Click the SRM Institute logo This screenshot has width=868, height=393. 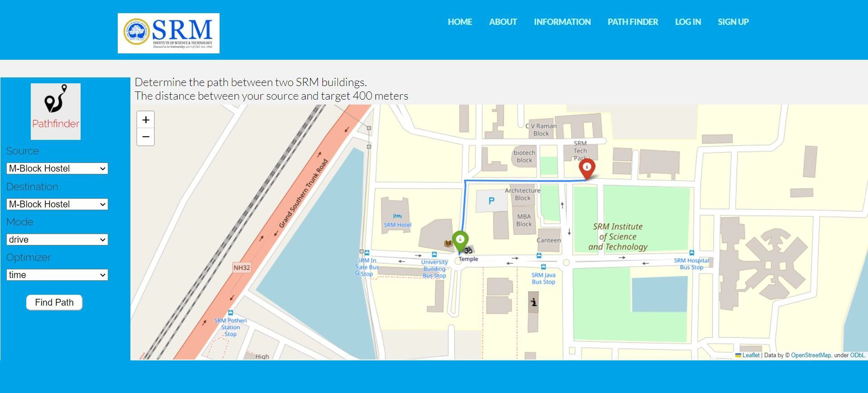[x=168, y=33]
